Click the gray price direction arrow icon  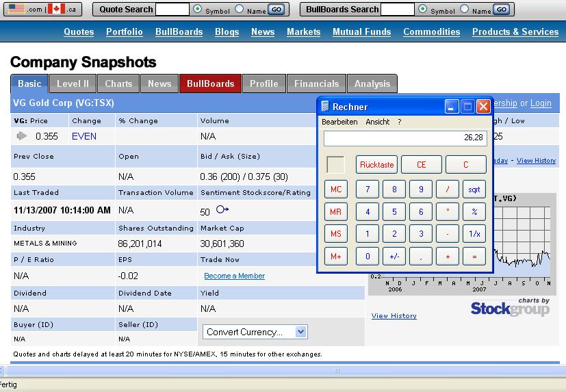click(x=22, y=135)
